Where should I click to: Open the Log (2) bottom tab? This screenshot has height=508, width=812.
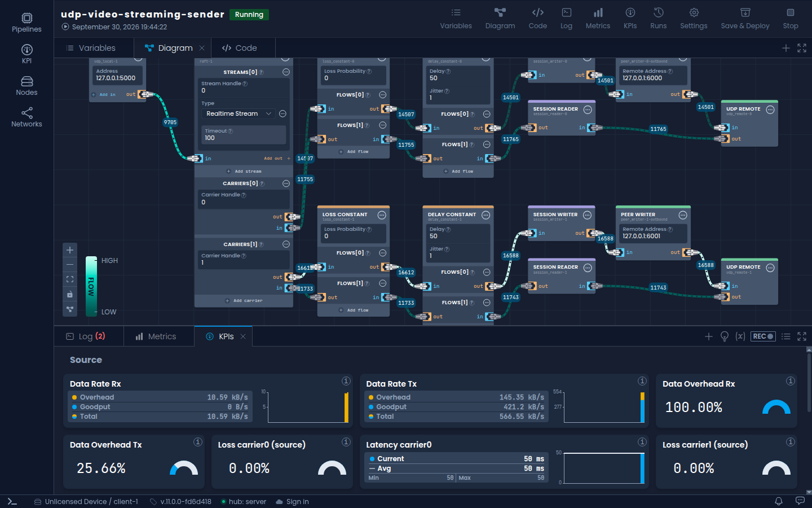click(86, 336)
